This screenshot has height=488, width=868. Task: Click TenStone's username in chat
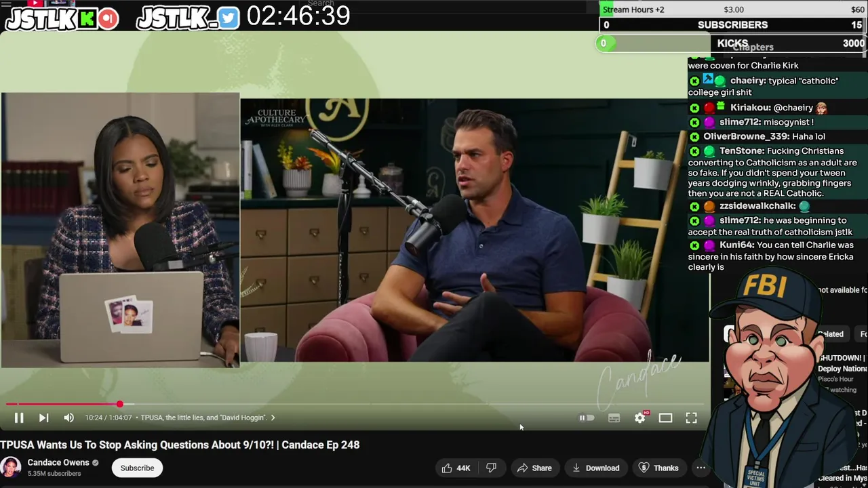[x=741, y=150]
